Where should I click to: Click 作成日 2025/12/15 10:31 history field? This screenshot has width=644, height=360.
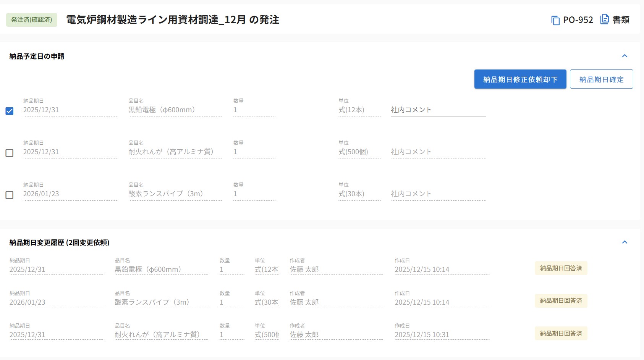point(441,335)
